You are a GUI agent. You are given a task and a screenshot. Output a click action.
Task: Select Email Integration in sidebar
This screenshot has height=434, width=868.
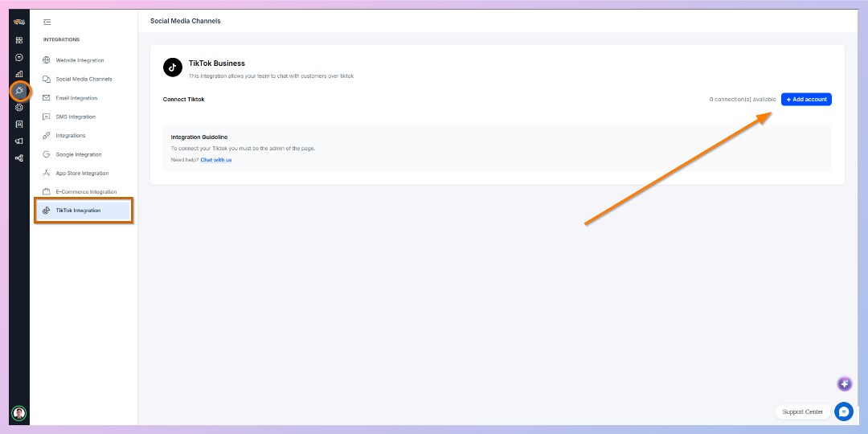(83, 98)
